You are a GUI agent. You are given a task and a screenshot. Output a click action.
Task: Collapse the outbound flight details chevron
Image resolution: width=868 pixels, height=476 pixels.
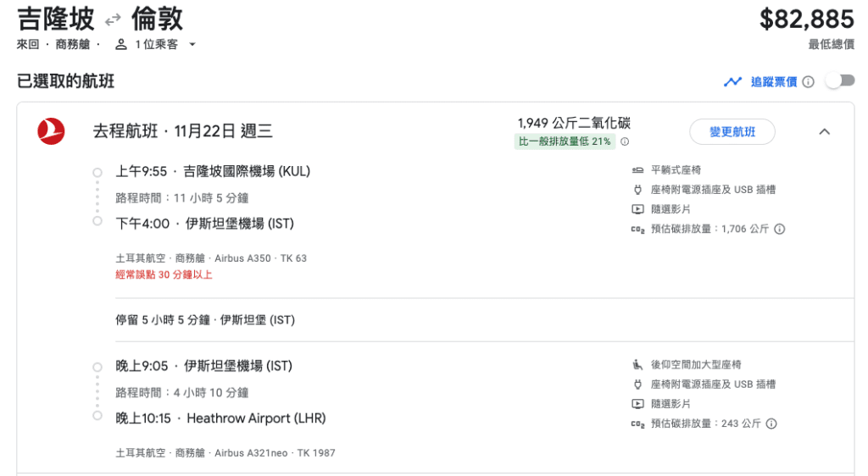pyautogui.click(x=824, y=131)
